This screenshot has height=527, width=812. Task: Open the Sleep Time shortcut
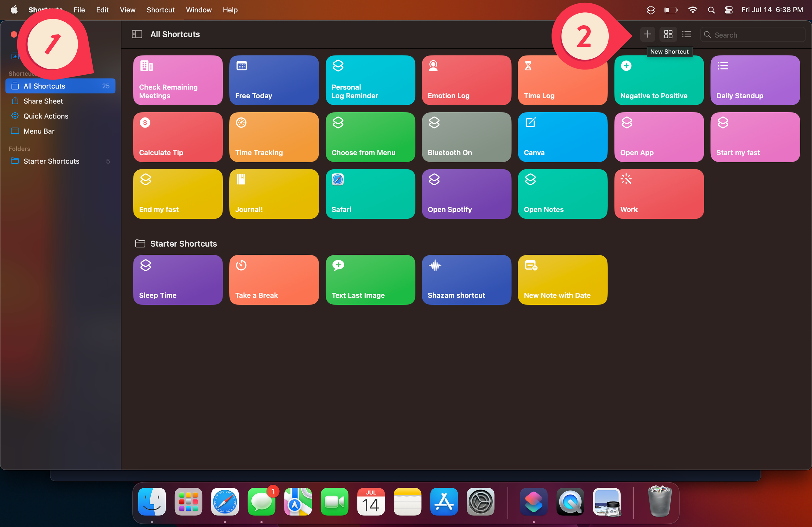177,279
